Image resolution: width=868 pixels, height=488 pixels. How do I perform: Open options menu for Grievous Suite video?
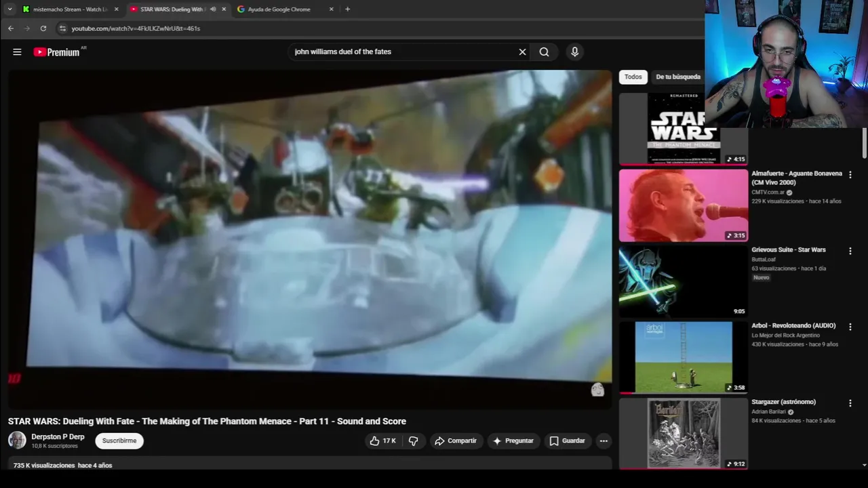[x=850, y=251]
